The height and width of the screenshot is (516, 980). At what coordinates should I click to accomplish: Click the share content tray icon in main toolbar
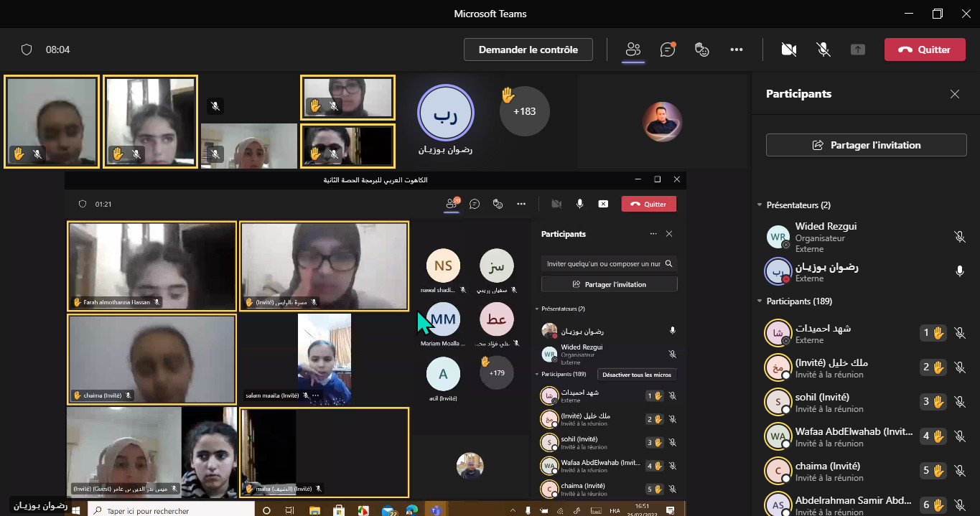858,50
